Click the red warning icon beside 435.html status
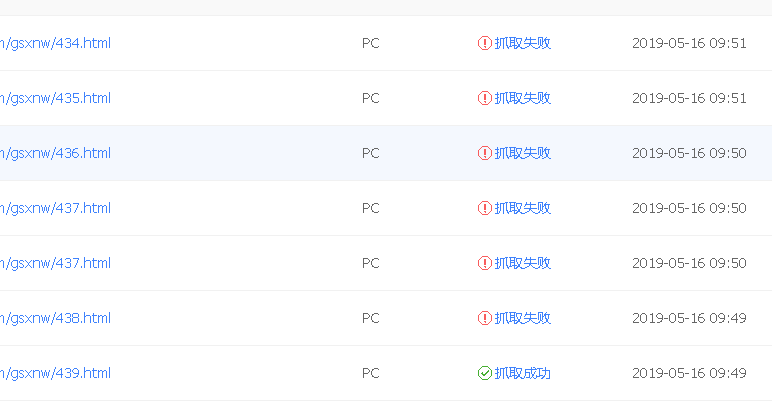Screen dimensions: 772x402 484,98
